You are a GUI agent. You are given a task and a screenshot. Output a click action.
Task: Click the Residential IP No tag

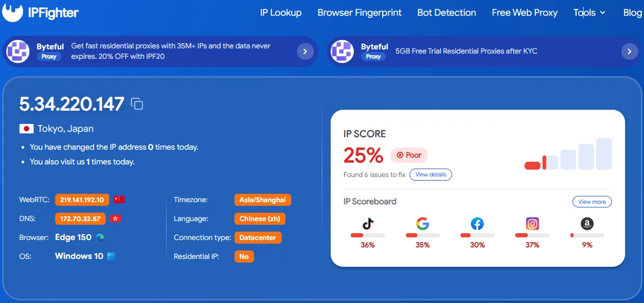(244, 256)
